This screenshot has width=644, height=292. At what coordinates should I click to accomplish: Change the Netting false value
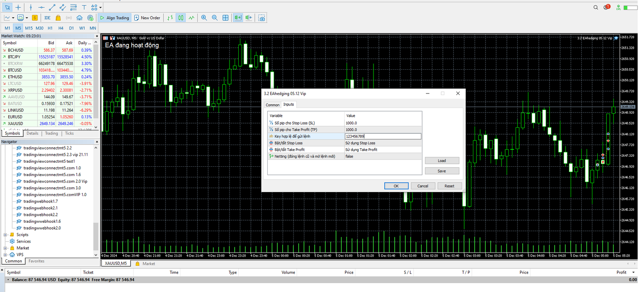pos(383,156)
